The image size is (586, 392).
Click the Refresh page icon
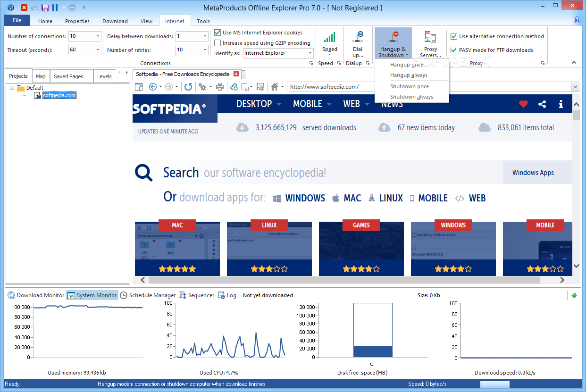coord(188,87)
